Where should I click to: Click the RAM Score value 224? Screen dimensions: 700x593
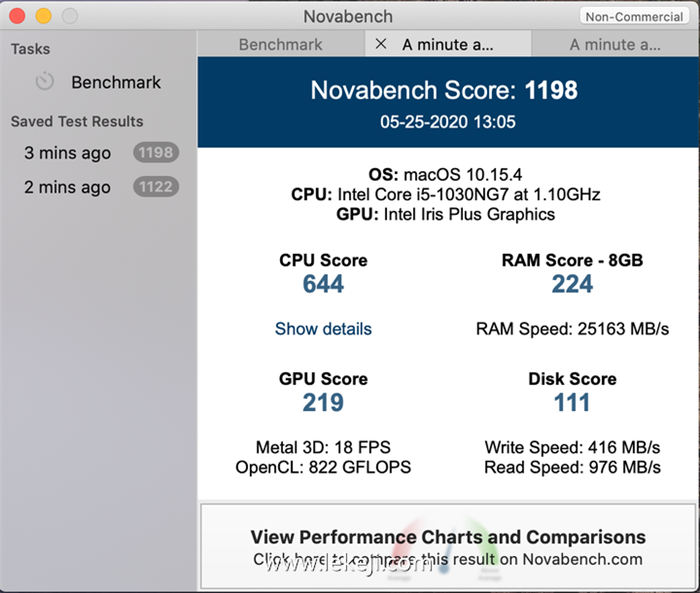(x=572, y=284)
